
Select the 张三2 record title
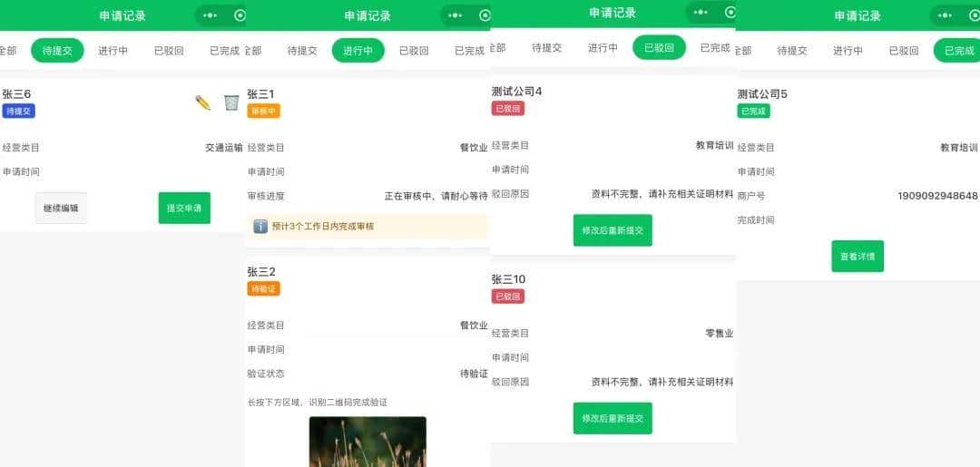(x=262, y=271)
